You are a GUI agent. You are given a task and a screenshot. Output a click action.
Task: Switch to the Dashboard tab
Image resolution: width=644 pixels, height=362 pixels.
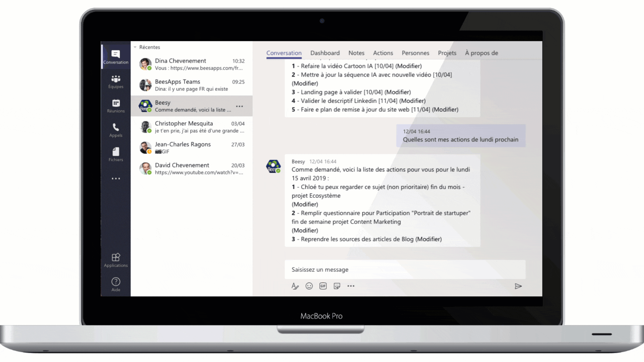coord(325,53)
